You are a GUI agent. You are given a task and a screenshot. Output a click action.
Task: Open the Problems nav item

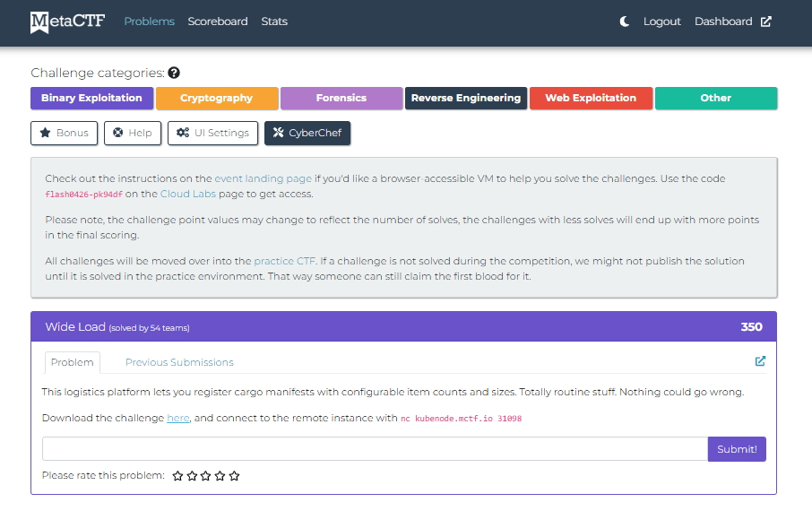point(149,22)
